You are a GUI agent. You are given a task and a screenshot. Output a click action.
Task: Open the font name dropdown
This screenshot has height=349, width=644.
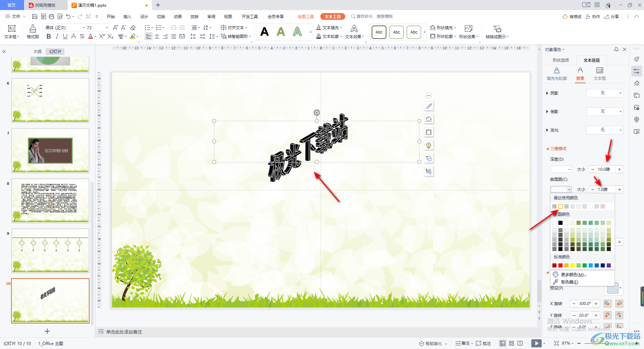pyautogui.click(x=84, y=28)
